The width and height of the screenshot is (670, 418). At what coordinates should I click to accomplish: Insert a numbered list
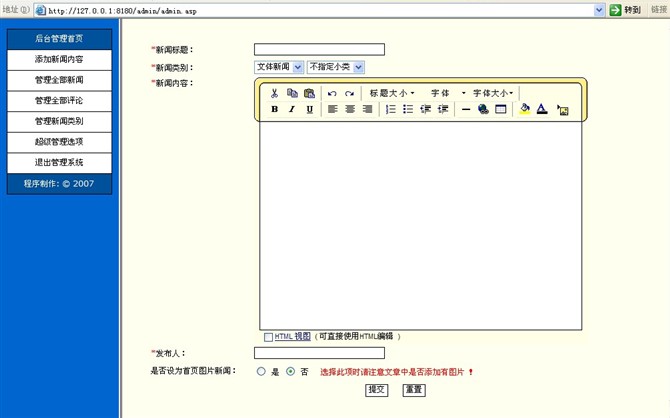click(x=391, y=109)
